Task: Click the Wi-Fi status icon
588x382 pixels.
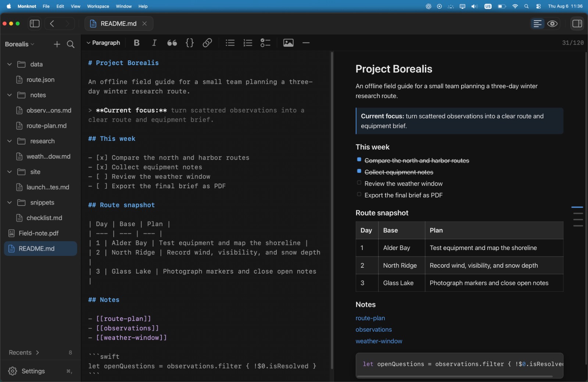Action: coord(515,6)
